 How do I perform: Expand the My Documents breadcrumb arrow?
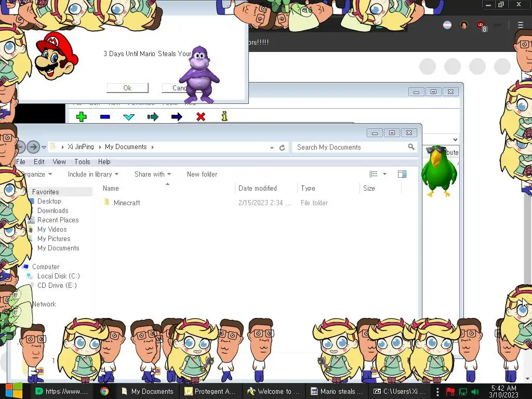pos(153,147)
